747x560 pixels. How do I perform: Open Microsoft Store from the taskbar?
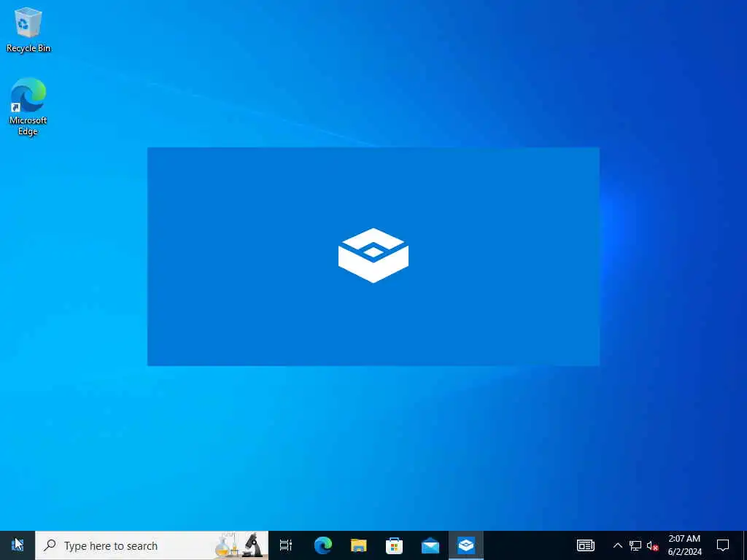[x=394, y=545]
